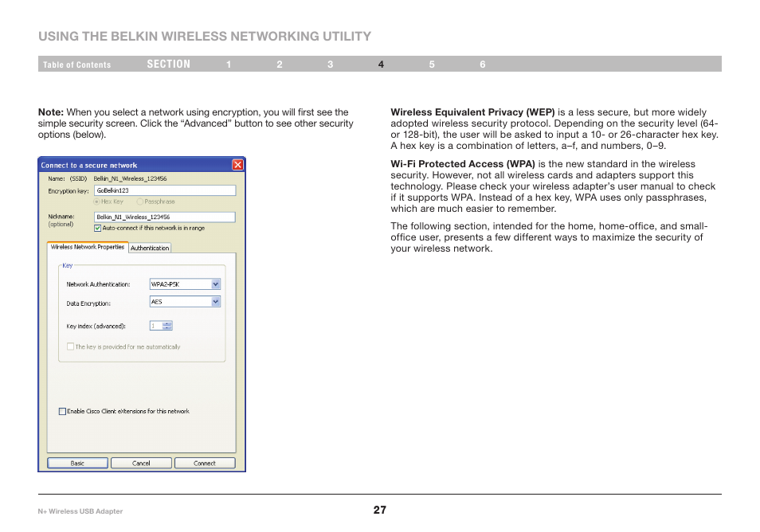The width and height of the screenshot is (760, 532).
Task: Click the Wi-Fi Protected Access (WPA) heading
Action: (463, 164)
